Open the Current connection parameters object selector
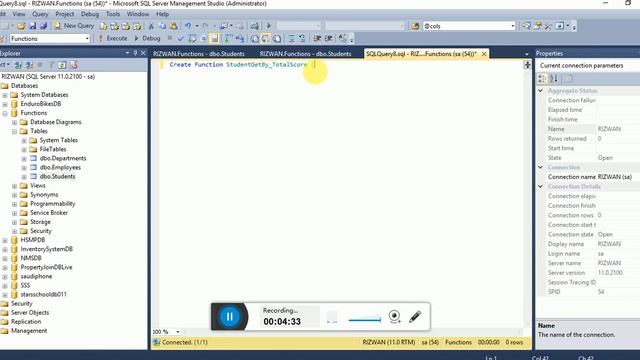640x360 pixels. point(588,65)
